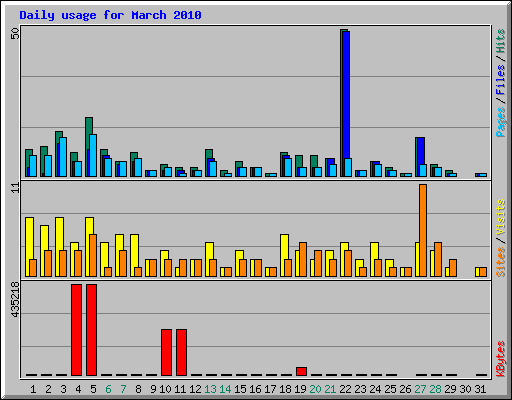Click day label "18" on the x-axis
The image size is (512, 400).
click(285, 389)
